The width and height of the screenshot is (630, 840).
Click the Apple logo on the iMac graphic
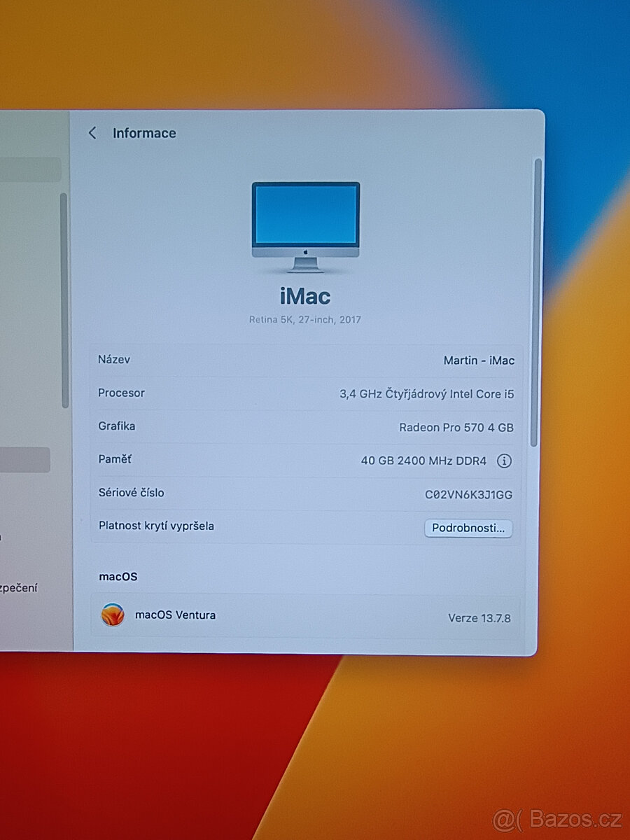tap(306, 253)
